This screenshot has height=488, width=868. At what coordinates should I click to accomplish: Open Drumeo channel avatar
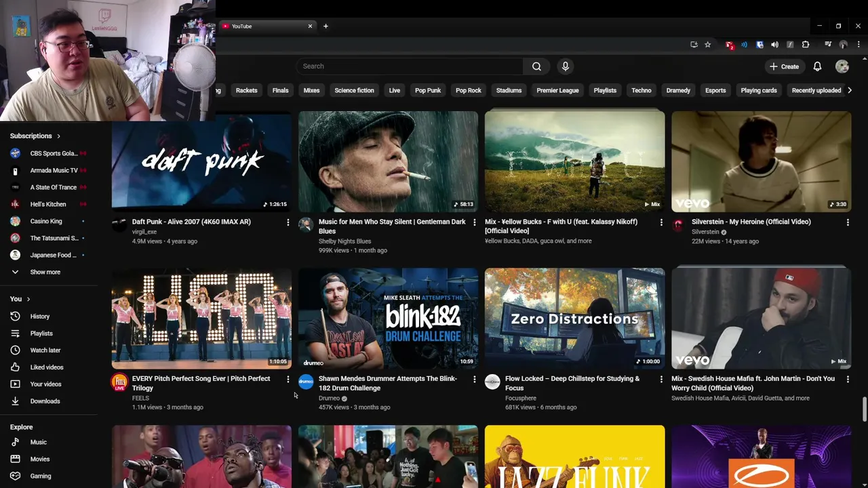coord(306,382)
